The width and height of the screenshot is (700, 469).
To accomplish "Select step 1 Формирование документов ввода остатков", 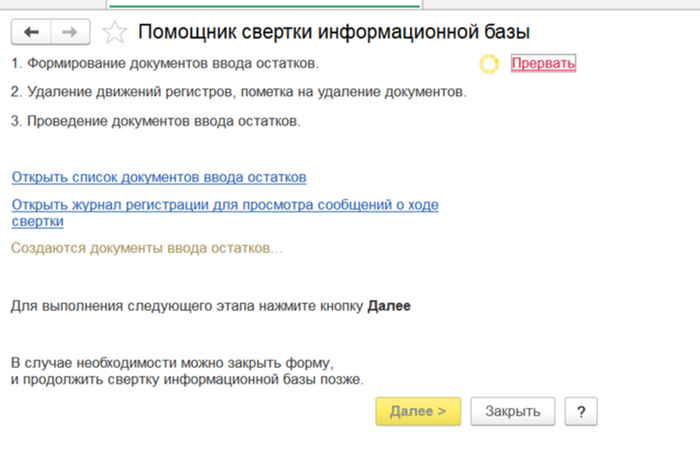I will (x=165, y=64).
